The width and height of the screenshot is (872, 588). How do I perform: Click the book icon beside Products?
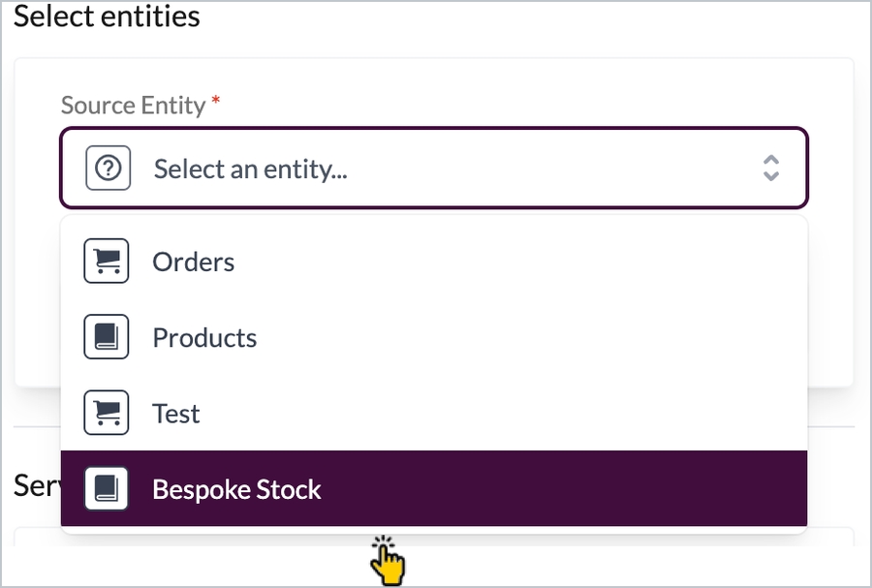107,337
